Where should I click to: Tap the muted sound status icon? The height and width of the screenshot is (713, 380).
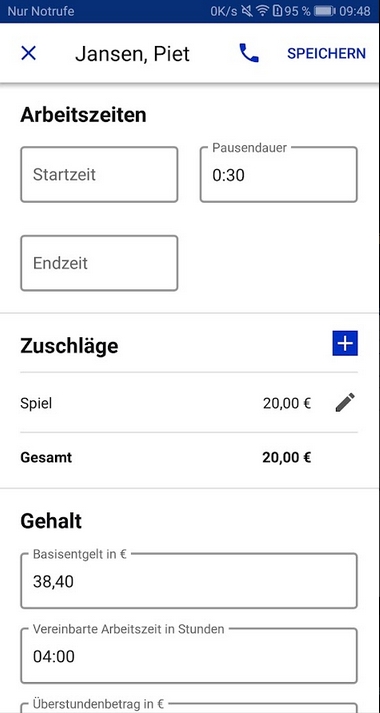247,11
